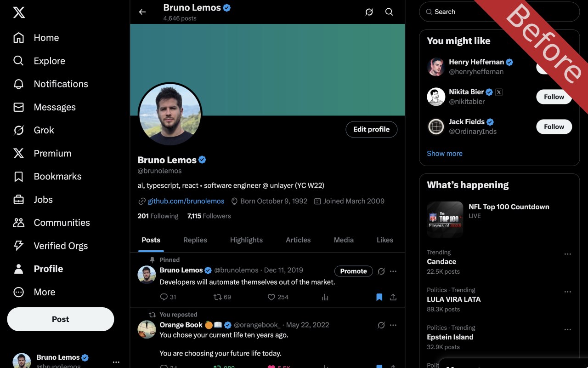Open Nikita Bier's avatar
The width and height of the screenshot is (588, 368).
[436, 97]
